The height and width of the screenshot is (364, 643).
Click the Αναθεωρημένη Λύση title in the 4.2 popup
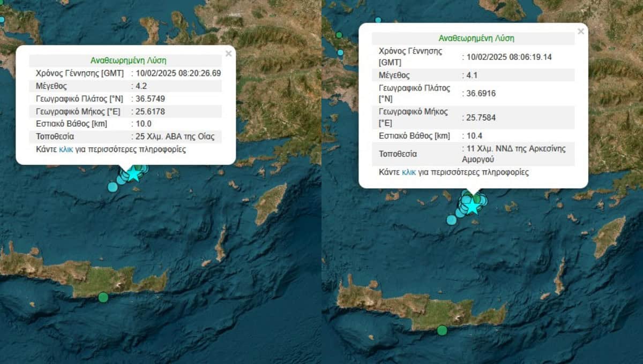pyautogui.click(x=125, y=60)
